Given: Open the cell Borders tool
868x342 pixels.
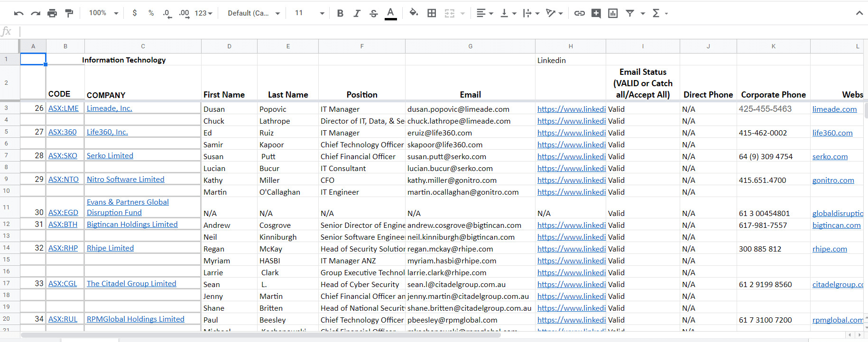Looking at the screenshot, I should (x=432, y=13).
